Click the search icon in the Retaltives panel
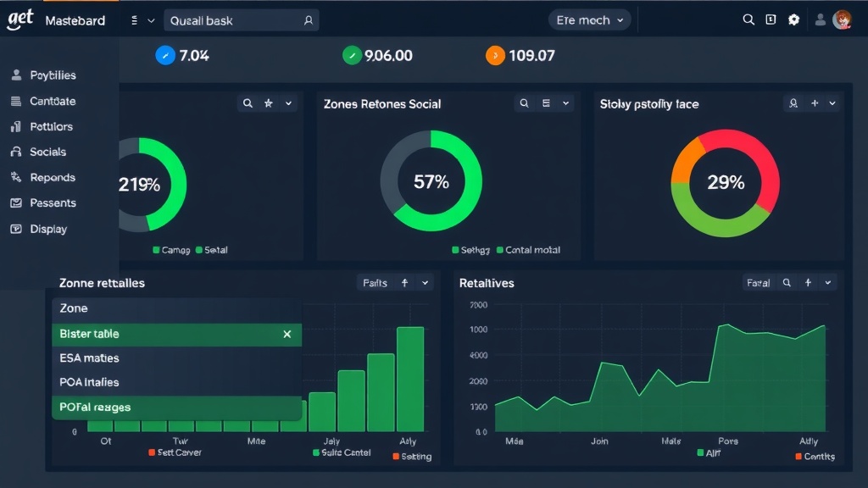The height and width of the screenshot is (488, 868). coord(787,283)
